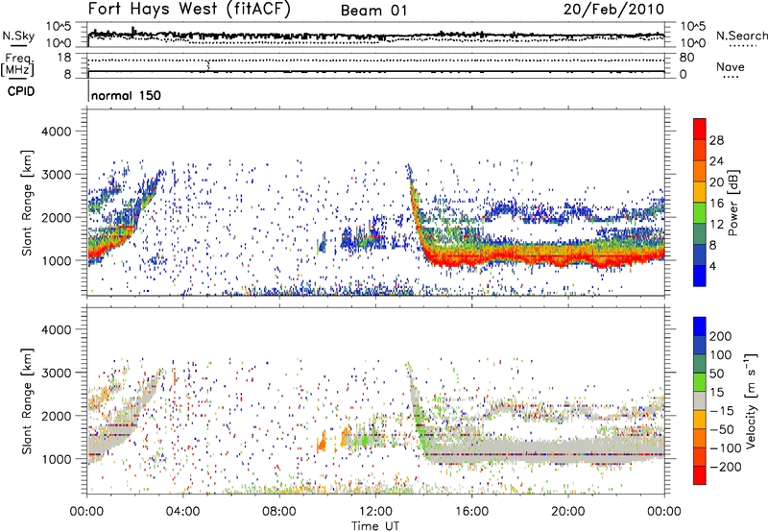The image size is (768, 532).
Task: Click the 'Velocity [m s-1]' colorbar label
Action: coord(750,400)
